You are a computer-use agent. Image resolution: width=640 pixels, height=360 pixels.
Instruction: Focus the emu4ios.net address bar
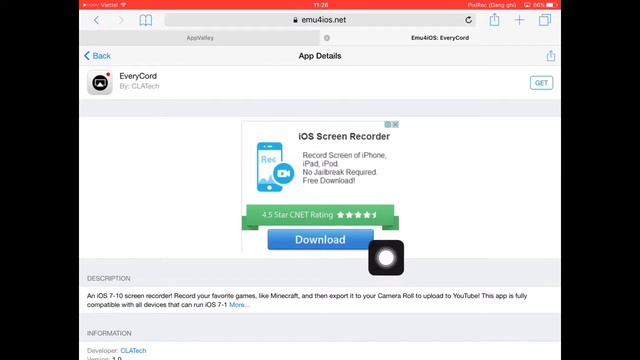click(320, 20)
